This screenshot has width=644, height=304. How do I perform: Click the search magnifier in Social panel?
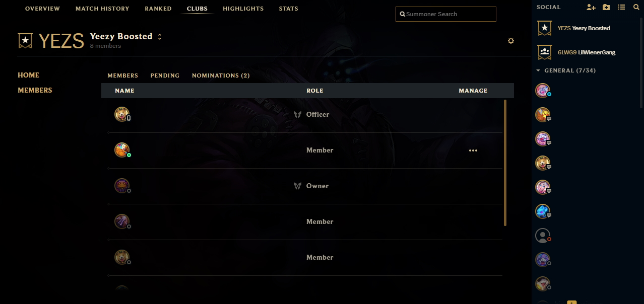tap(636, 8)
